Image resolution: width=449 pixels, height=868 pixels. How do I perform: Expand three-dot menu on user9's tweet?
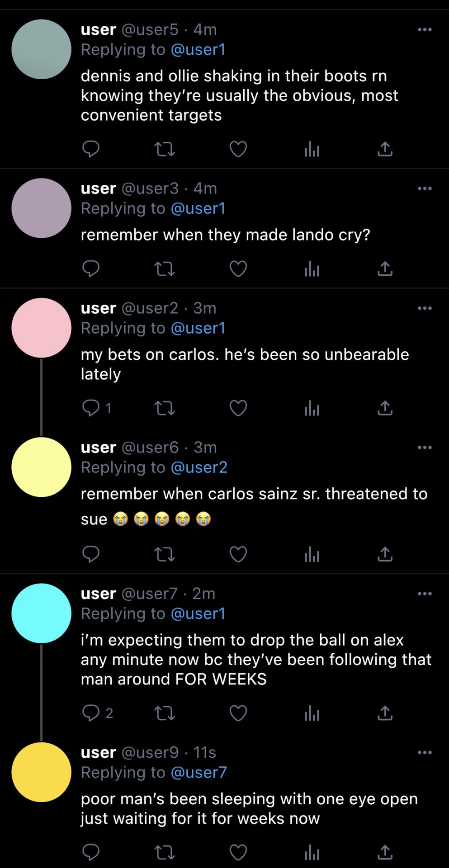(425, 753)
